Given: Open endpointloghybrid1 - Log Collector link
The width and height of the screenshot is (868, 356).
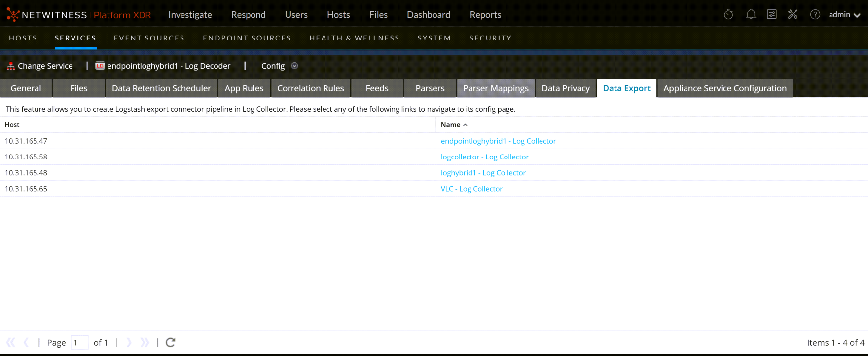Looking at the screenshot, I should (x=498, y=141).
